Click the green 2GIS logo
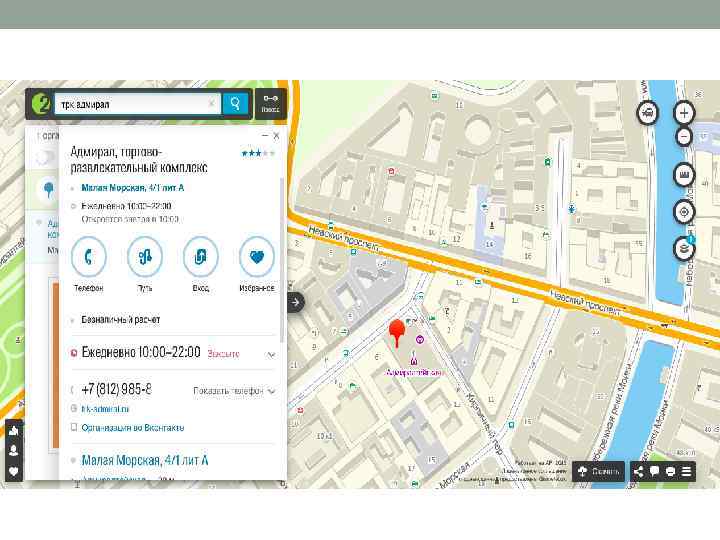Screen dimensions: 720x540 pyautogui.click(x=41, y=104)
